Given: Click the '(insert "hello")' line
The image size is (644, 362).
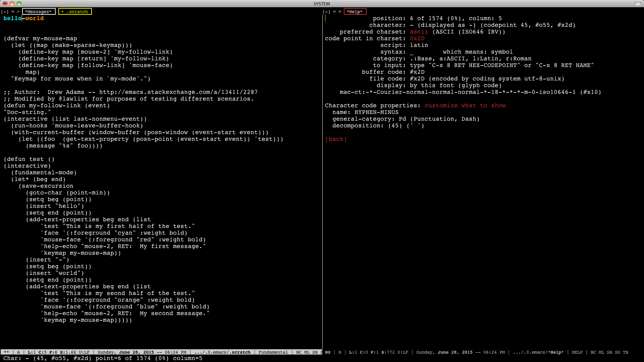Looking at the screenshot, I should click(55, 206).
